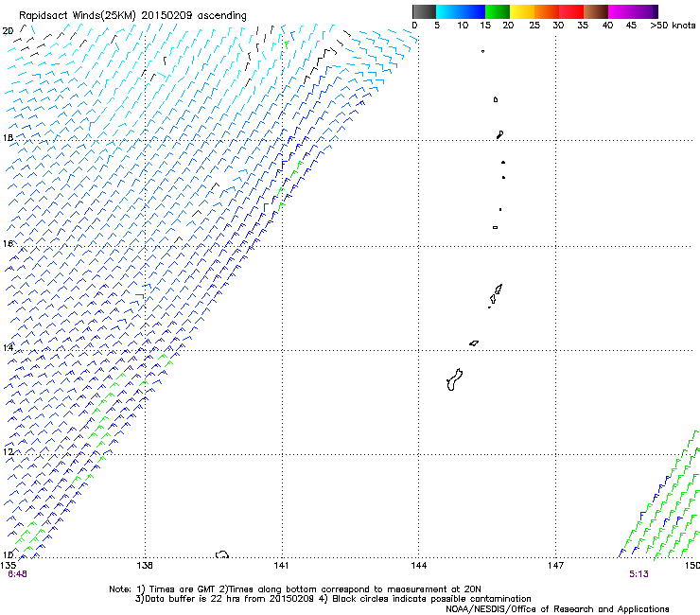Click the '25' legend scale number
Image resolution: width=700 pixels, height=615 pixels.
[x=534, y=26]
